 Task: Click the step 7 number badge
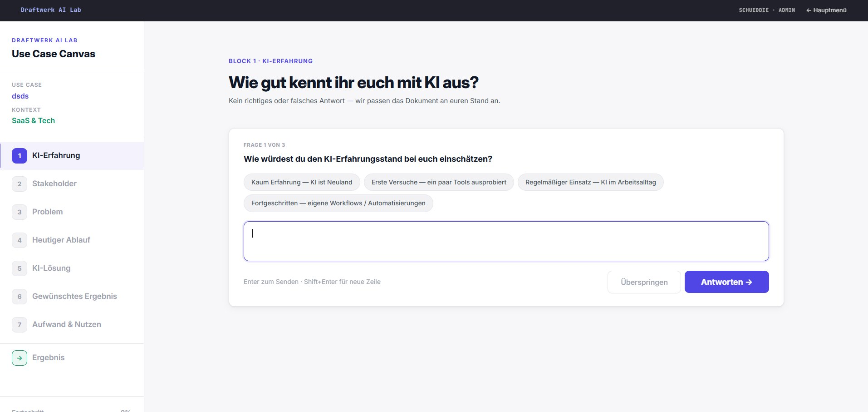(20, 325)
